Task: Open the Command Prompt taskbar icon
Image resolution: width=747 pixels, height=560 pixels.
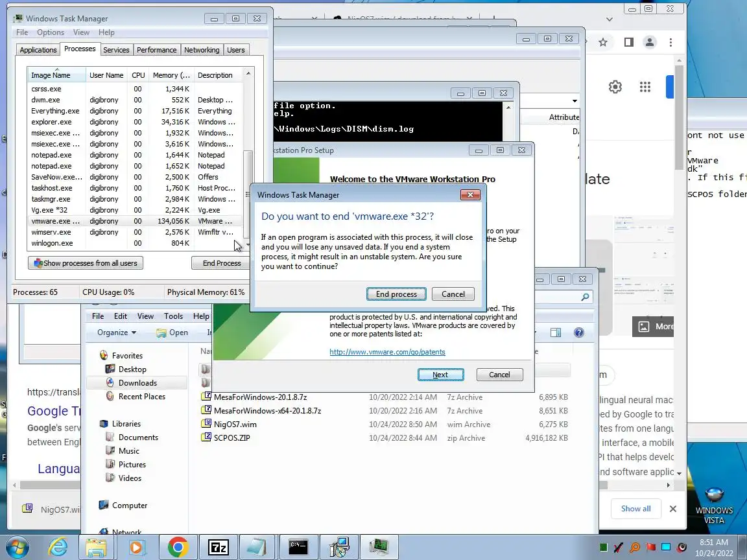Action: tap(298, 547)
